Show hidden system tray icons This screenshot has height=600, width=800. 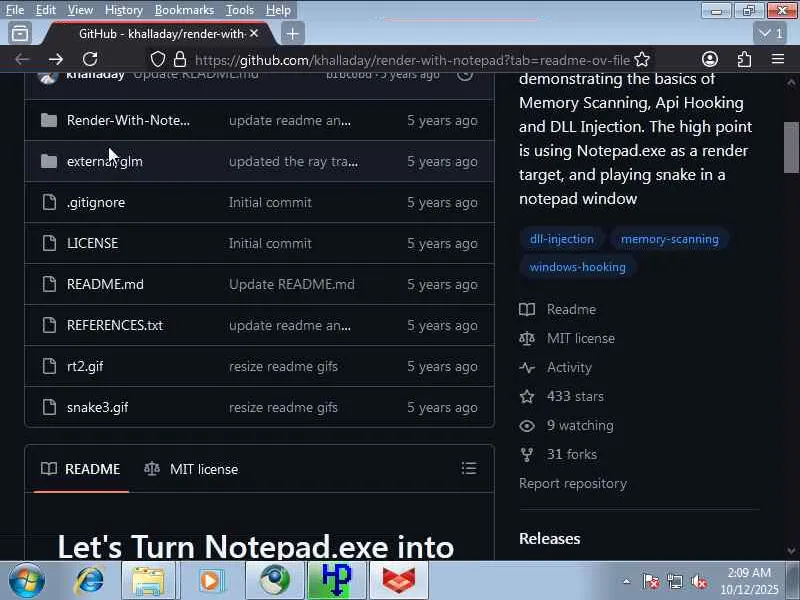627,581
